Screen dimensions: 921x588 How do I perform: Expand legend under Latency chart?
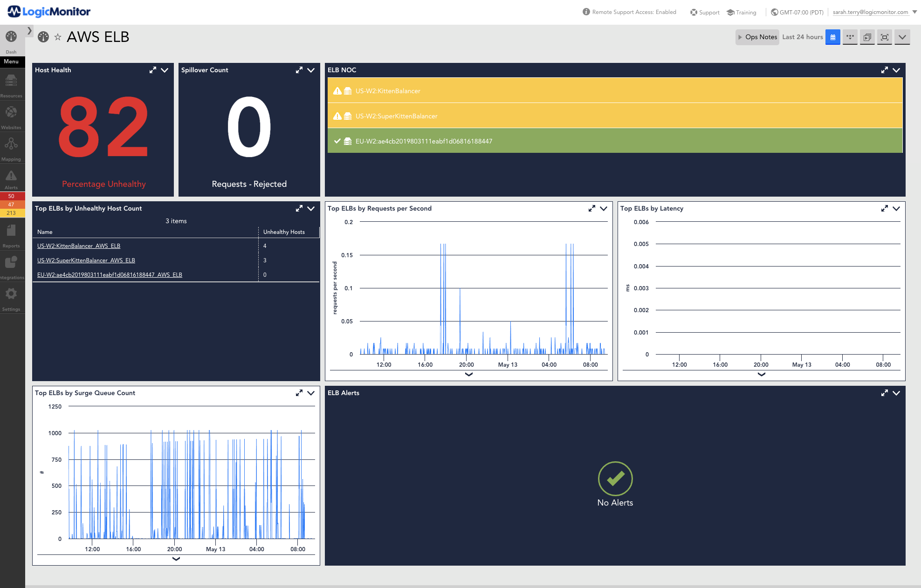click(x=762, y=374)
